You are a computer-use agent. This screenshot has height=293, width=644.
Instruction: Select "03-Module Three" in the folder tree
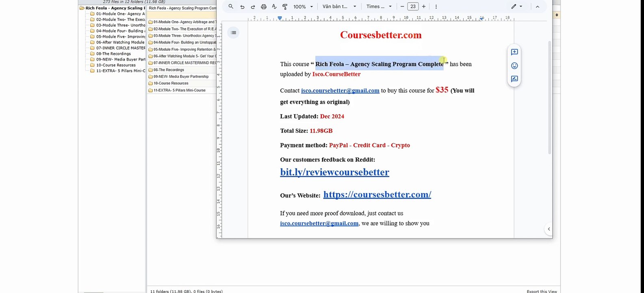118,25
